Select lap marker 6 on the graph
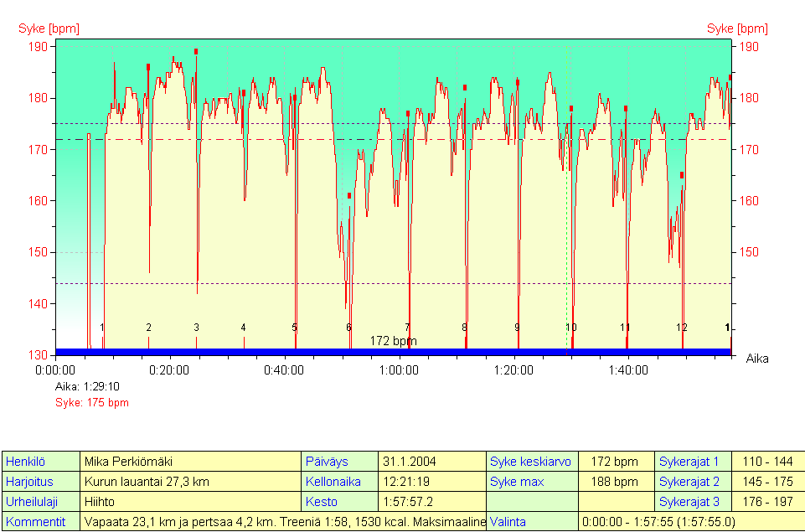 pos(349,328)
